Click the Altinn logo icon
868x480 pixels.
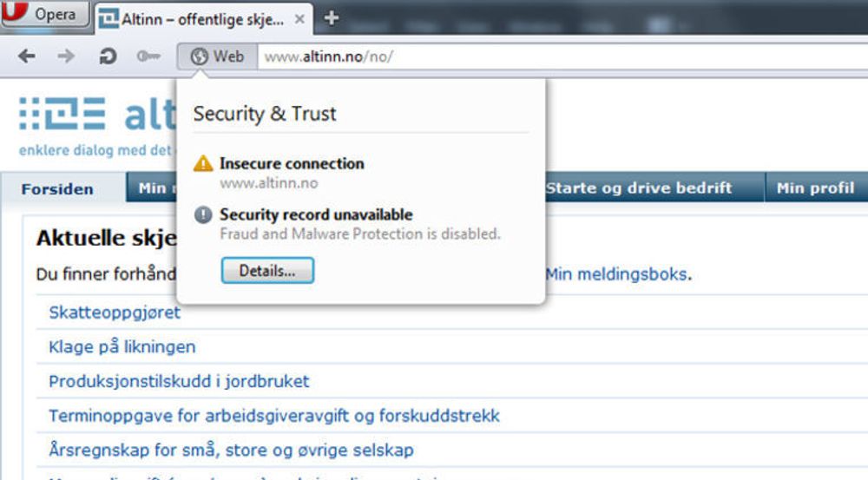[62, 114]
